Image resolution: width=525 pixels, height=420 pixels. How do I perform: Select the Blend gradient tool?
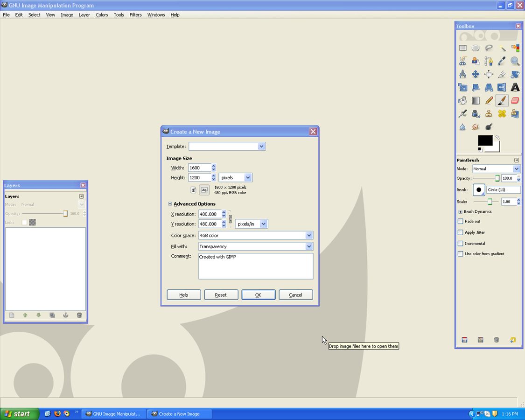[476, 100]
